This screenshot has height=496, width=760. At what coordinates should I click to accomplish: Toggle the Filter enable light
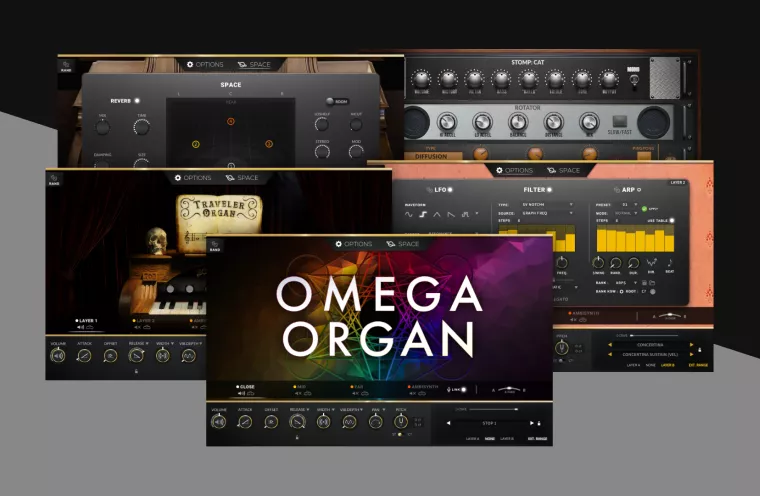click(x=549, y=190)
